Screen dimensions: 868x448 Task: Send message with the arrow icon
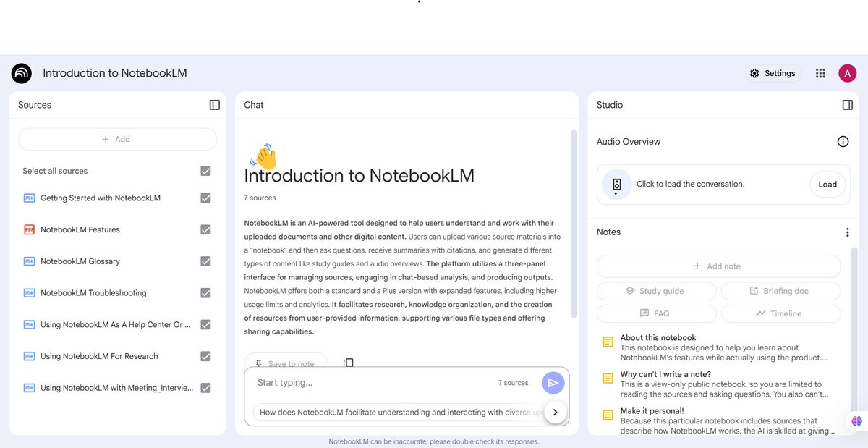[x=553, y=383]
